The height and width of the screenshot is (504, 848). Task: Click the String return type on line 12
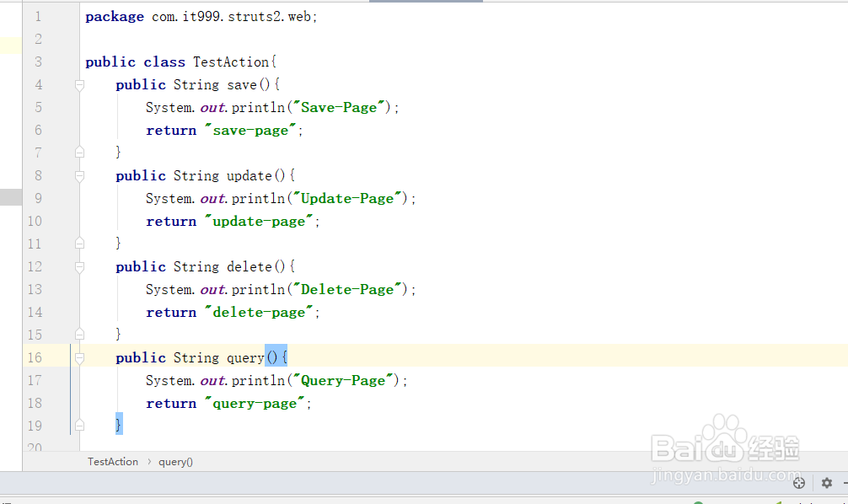196,267
